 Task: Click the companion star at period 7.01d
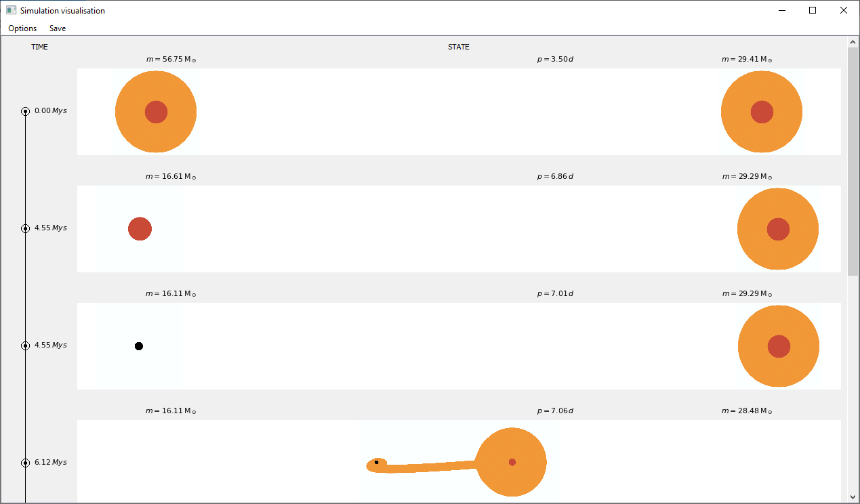779,346
